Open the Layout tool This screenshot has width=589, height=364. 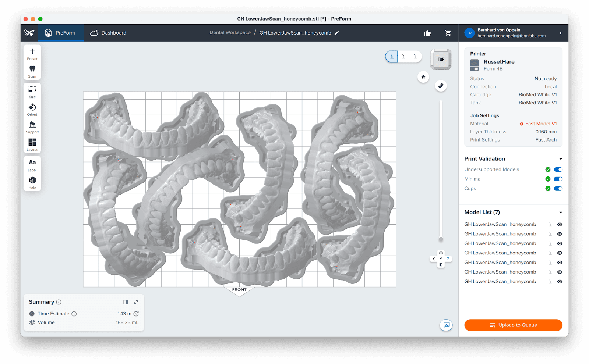coord(32,144)
